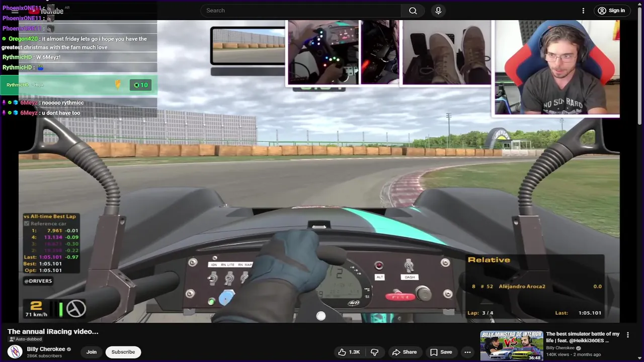Focus the Search input field
This screenshot has height=362, width=644.
301,11
